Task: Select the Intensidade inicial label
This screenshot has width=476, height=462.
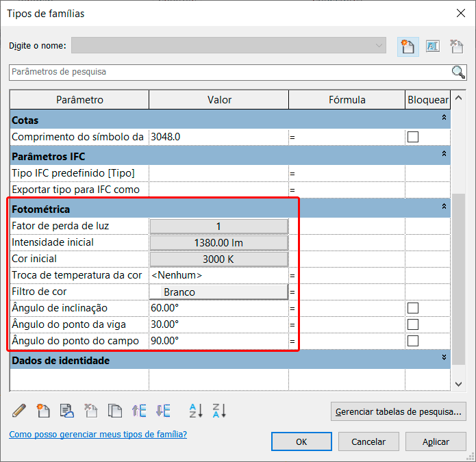Action: (53, 242)
